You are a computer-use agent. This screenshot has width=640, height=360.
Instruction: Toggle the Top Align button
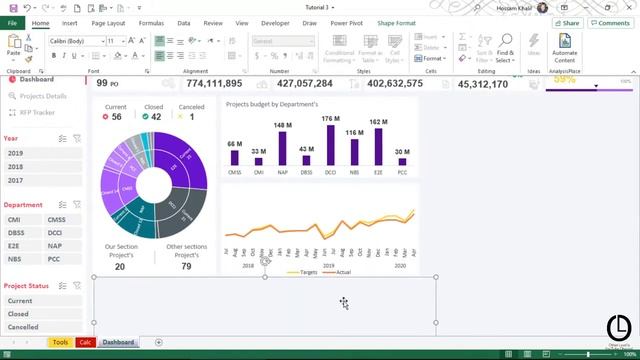coord(160,41)
